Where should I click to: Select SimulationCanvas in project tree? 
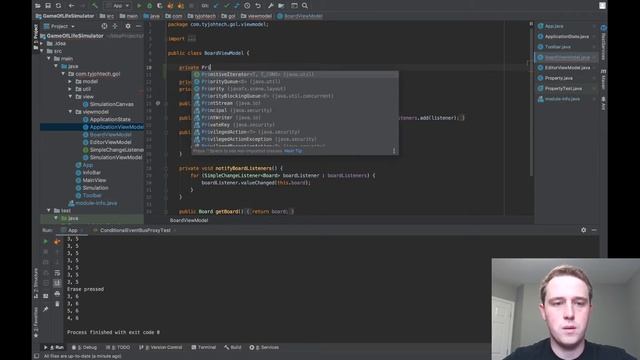coord(108,104)
